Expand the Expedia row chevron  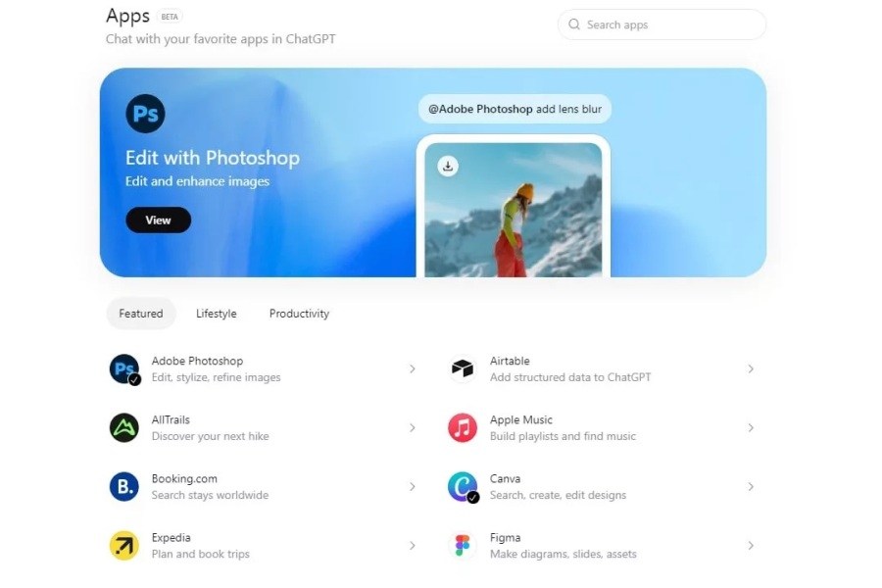point(413,545)
